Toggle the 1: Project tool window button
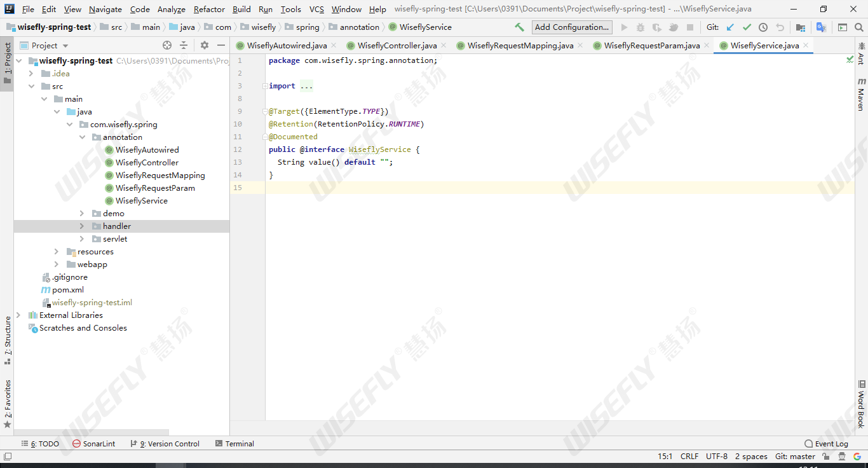 [x=7, y=64]
